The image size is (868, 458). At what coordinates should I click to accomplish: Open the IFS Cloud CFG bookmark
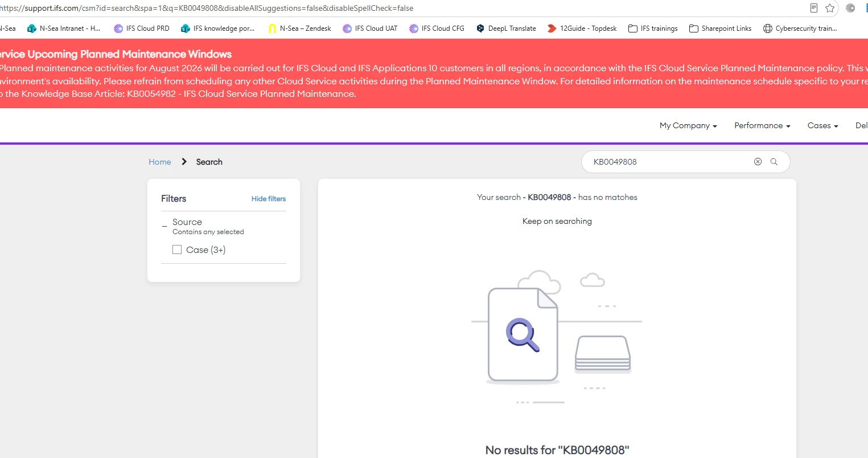[x=437, y=28]
